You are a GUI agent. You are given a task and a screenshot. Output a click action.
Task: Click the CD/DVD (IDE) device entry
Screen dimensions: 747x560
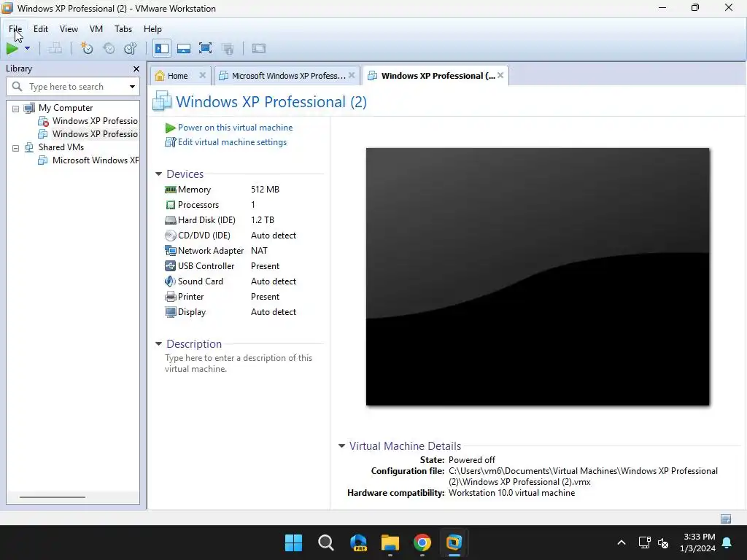coord(204,236)
